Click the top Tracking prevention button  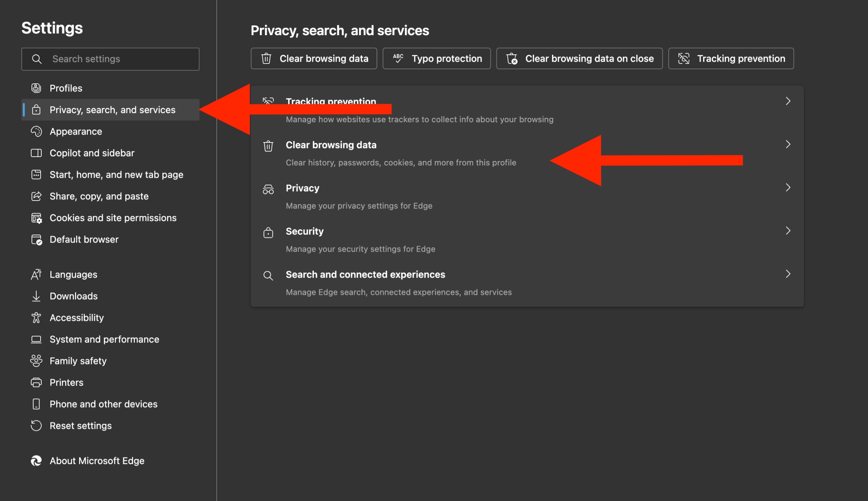(731, 58)
